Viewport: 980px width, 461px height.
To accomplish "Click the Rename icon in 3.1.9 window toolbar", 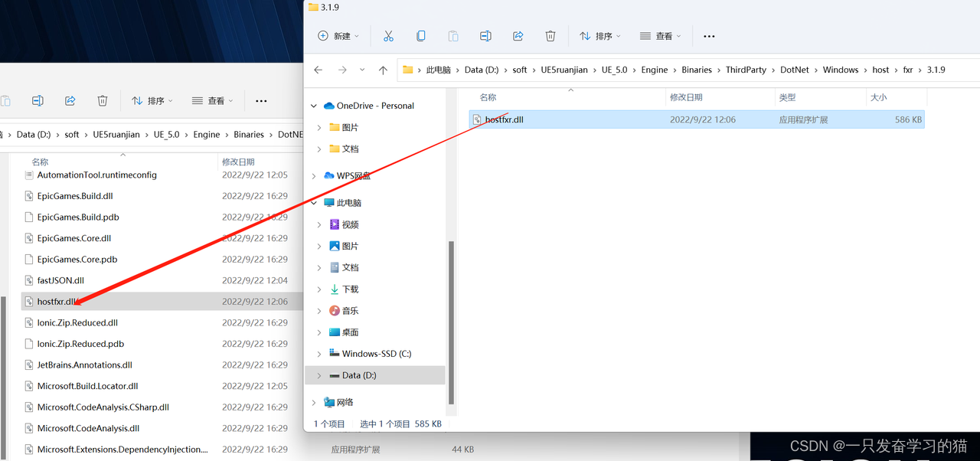I will coord(485,36).
